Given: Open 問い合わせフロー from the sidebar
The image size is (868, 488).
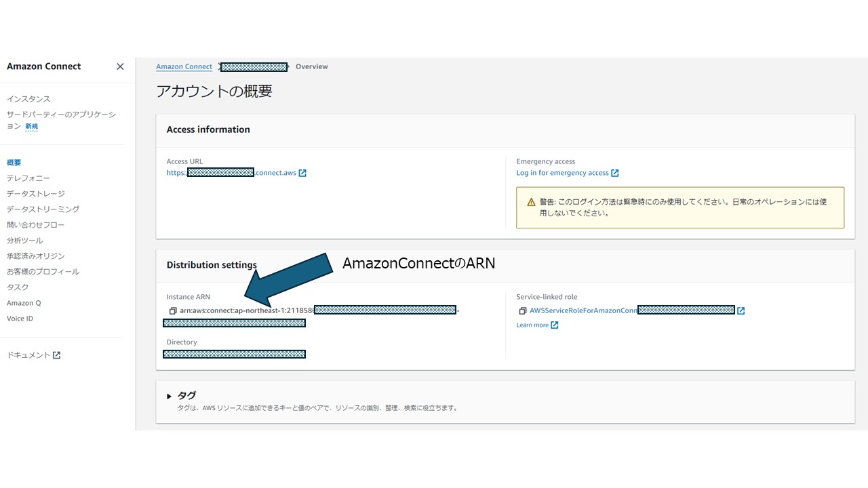Looking at the screenshot, I should (34, 224).
